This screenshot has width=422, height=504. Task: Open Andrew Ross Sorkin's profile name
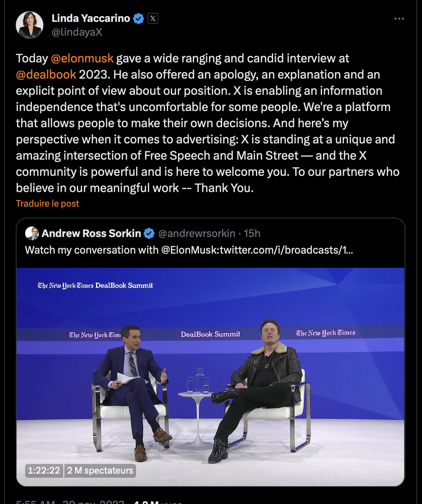pyautogui.click(x=92, y=233)
